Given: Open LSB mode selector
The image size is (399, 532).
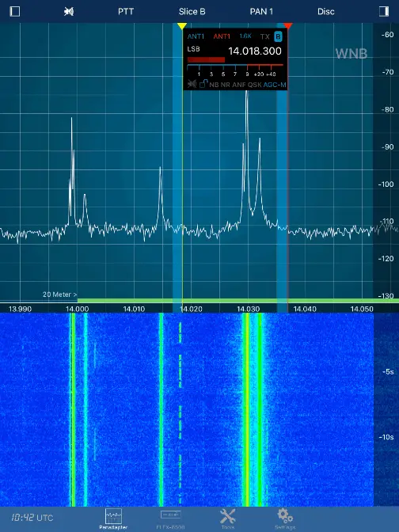Looking at the screenshot, I should pyautogui.click(x=193, y=49).
